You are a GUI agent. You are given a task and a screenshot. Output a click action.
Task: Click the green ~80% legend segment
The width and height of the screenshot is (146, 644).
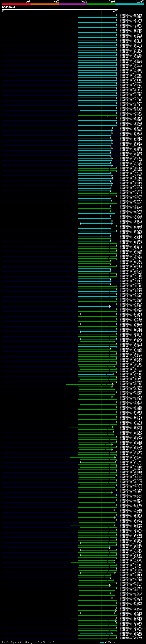pos(101,4)
